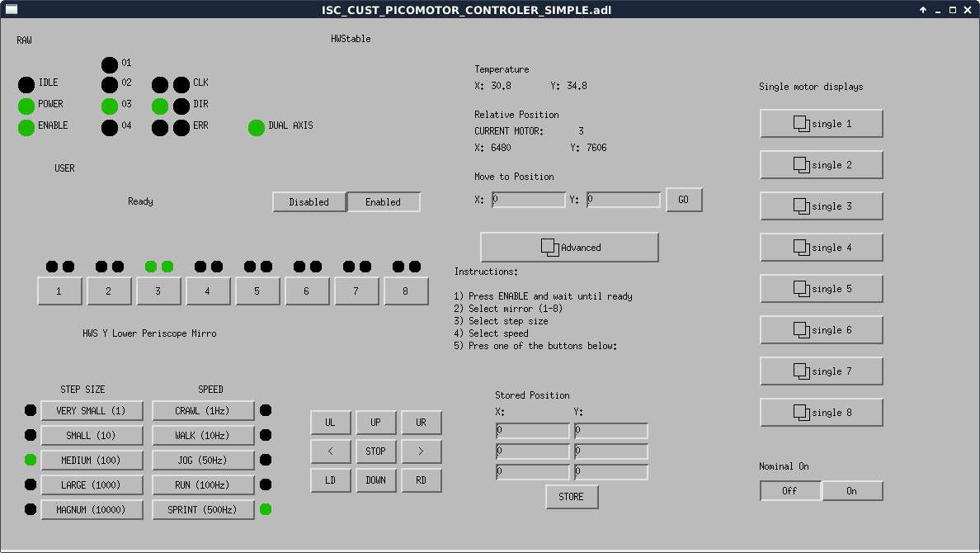The image size is (980, 553).
Task: Set speed to JOG (50Hz)
Action: click(x=202, y=461)
